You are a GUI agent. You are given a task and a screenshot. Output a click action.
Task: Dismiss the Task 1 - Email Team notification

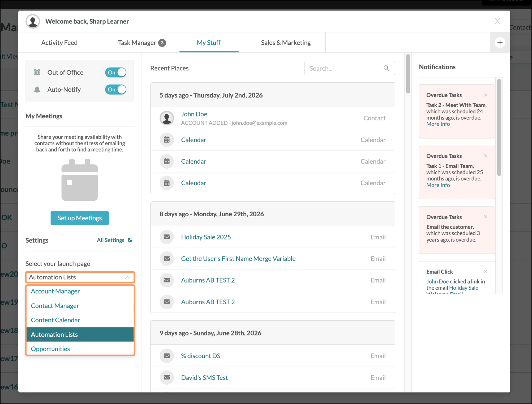coord(486,156)
